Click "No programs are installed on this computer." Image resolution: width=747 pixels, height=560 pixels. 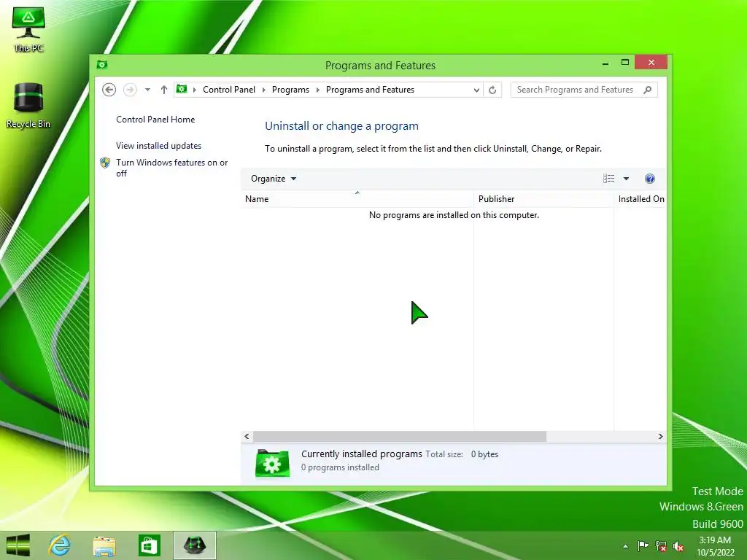tap(454, 215)
